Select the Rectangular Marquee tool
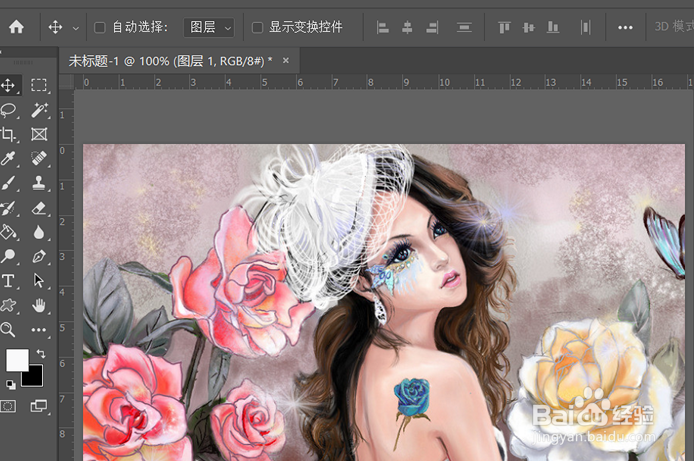This screenshot has height=461, width=694. point(39,85)
